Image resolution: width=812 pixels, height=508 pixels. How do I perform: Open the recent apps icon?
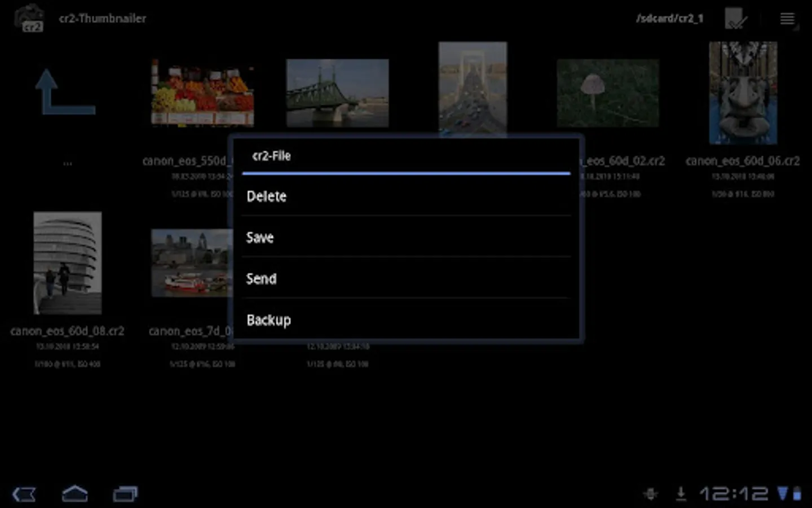(125, 494)
